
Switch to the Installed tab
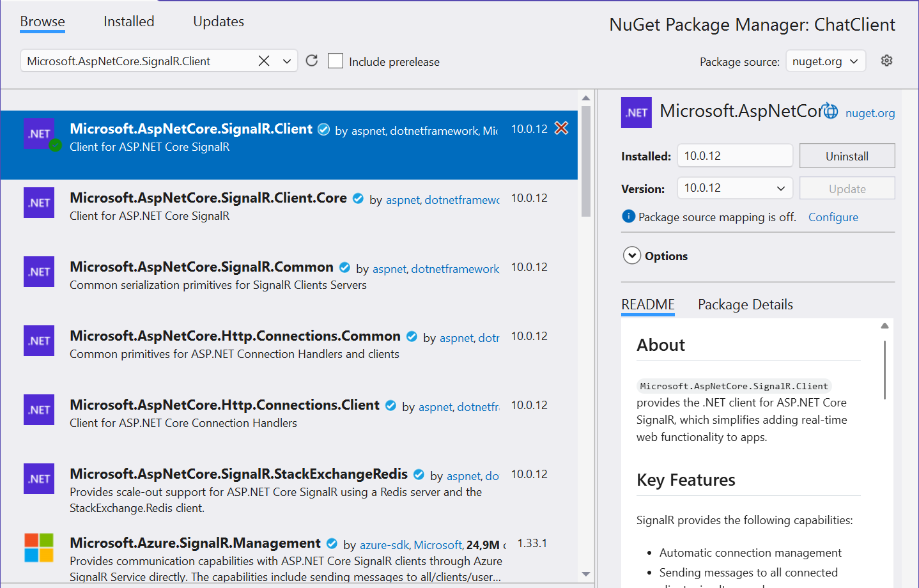129,22
